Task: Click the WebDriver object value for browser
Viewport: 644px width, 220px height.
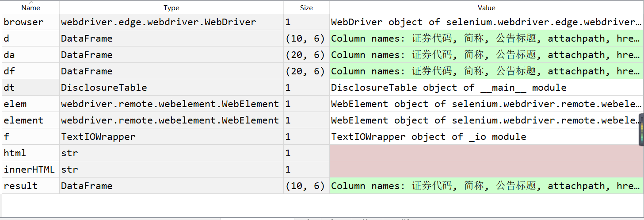Action: click(x=486, y=22)
